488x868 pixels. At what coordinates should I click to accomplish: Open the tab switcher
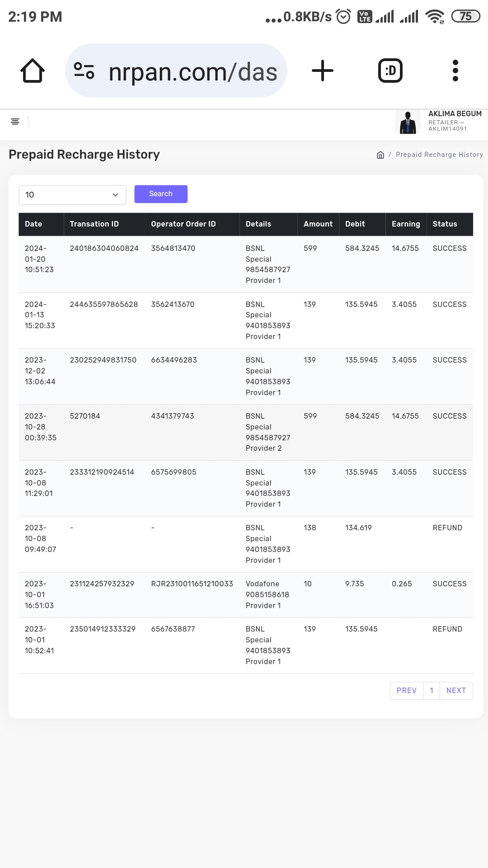click(390, 71)
